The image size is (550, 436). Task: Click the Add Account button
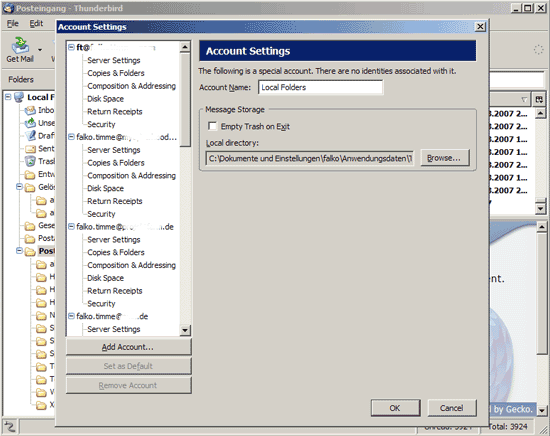click(x=128, y=347)
